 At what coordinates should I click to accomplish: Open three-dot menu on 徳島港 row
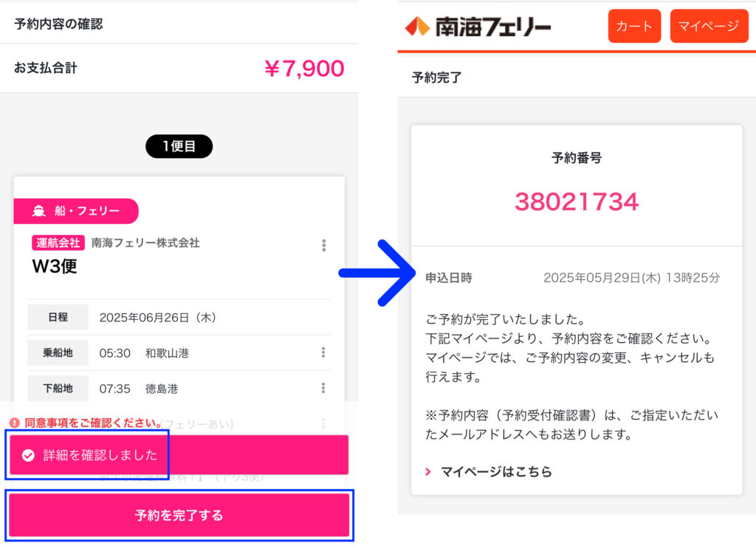point(323,388)
